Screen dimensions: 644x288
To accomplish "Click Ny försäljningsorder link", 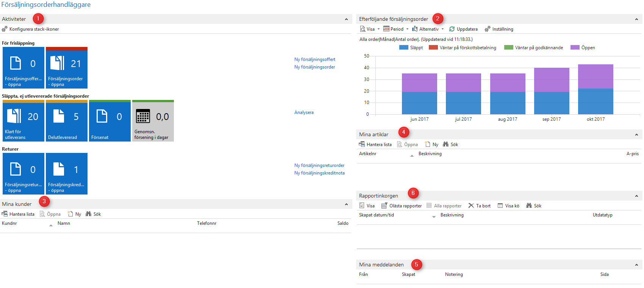I will (315, 67).
